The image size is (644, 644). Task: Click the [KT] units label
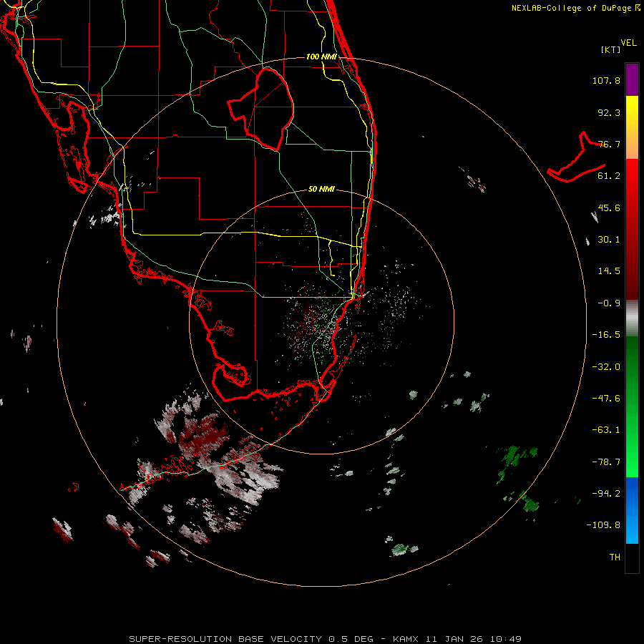tap(610, 49)
